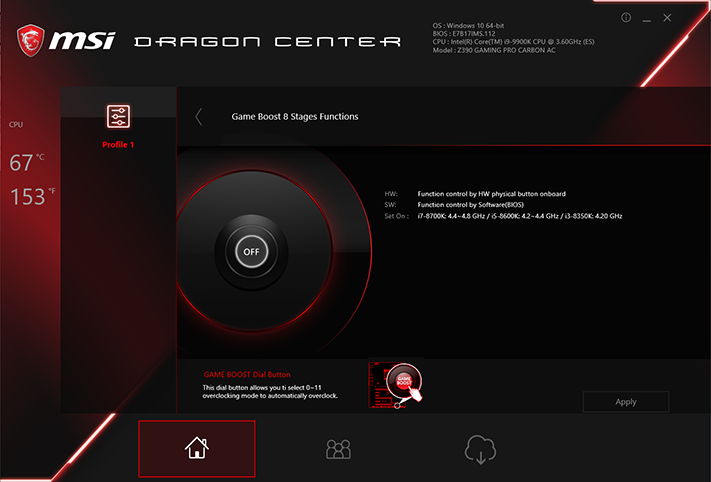711x482 pixels.
Task: Click the CPU temperature 67 °C readout
Action: pos(27,162)
